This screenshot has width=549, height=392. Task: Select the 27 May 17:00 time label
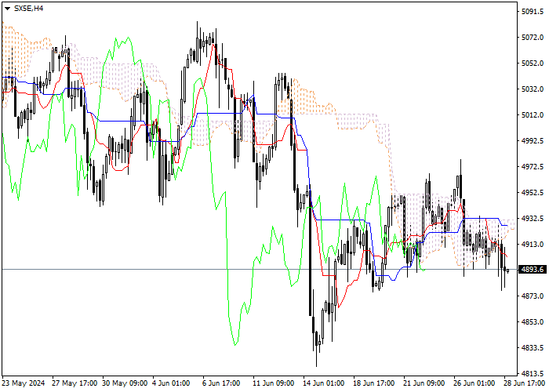75,383
